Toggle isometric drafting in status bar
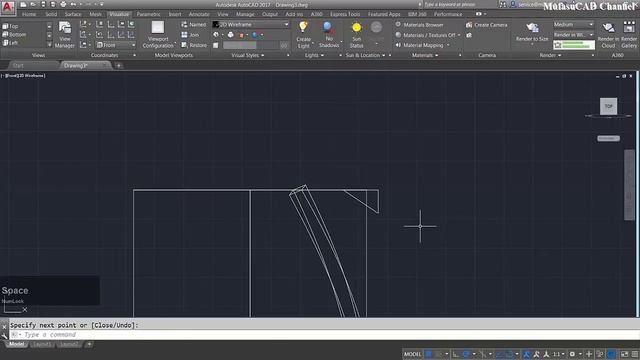Viewport: 640px width, 360px height. (482, 354)
